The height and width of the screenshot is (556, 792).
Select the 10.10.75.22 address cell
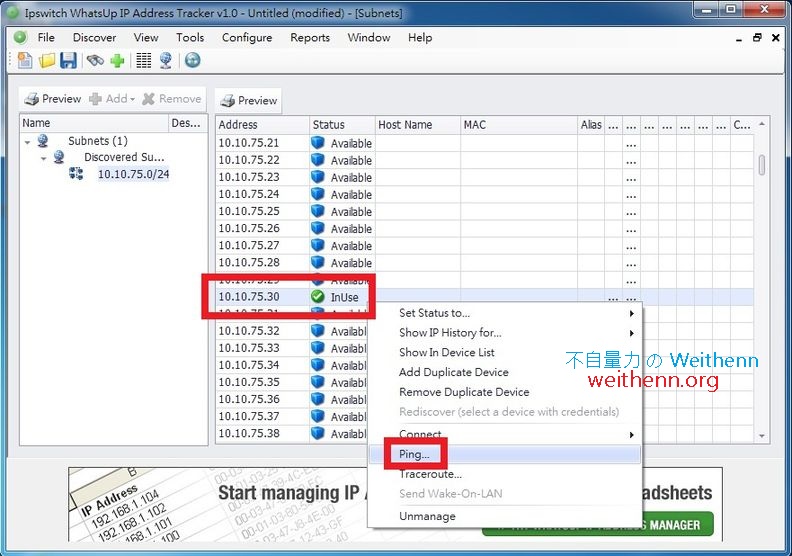click(263, 160)
